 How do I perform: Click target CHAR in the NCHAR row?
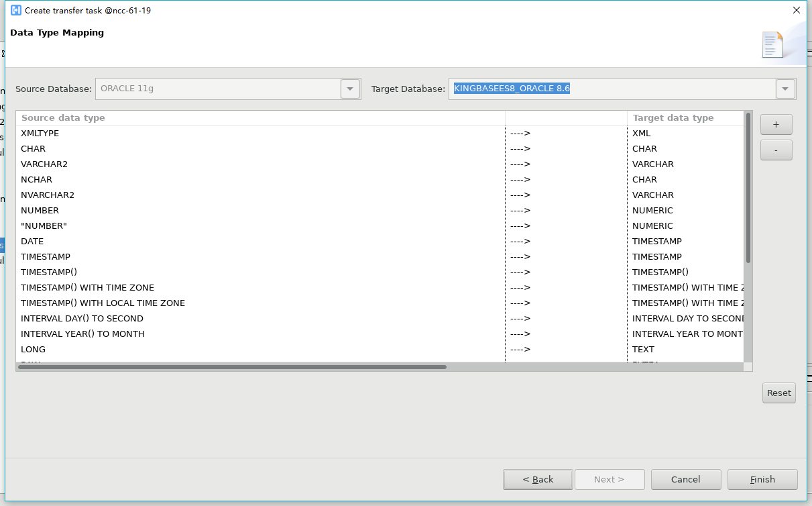pos(685,179)
